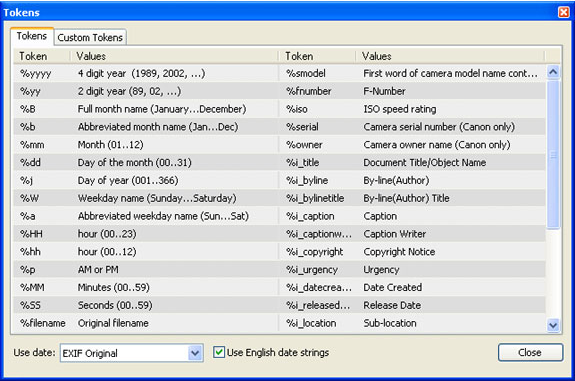Click the scrollbar down arrow
The image size is (575, 381).
(553, 325)
